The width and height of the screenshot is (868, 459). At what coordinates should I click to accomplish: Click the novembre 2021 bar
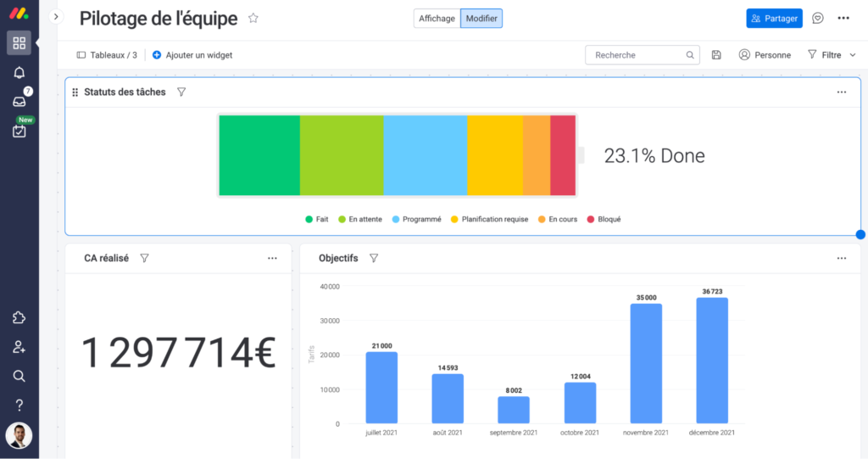click(646, 364)
